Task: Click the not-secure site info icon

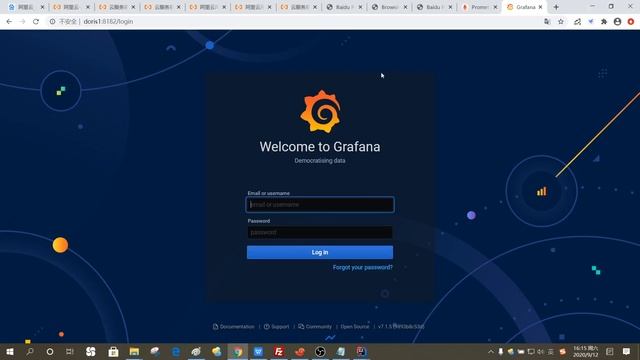Action: click(x=52, y=22)
